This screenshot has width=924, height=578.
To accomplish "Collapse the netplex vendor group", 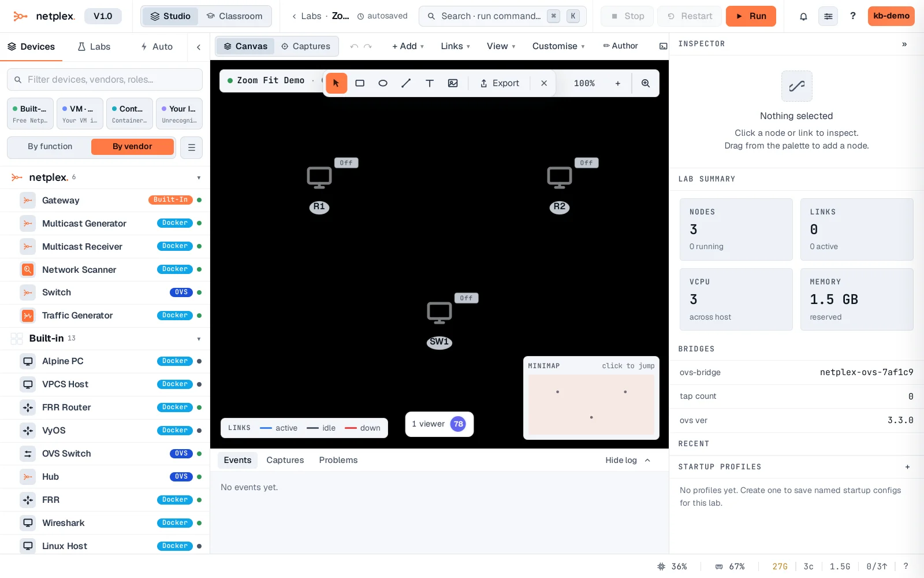I will tap(199, 178).
